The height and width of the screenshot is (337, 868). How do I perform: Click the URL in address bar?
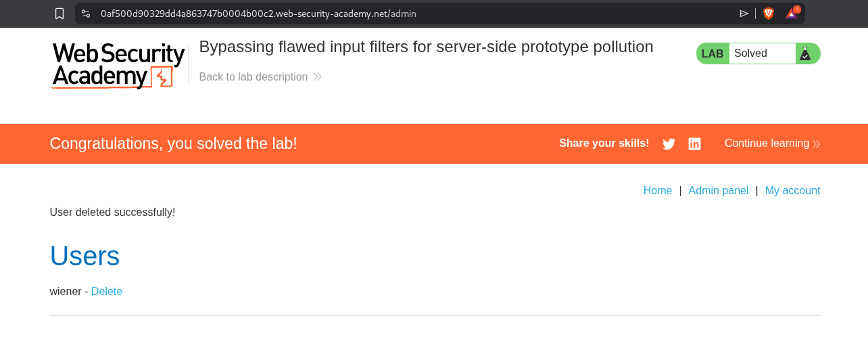click(258, 14)
